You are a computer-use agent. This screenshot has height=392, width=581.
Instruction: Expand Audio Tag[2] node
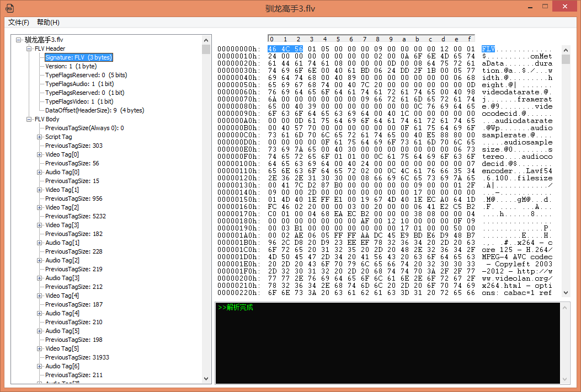[x=39, y=261]
